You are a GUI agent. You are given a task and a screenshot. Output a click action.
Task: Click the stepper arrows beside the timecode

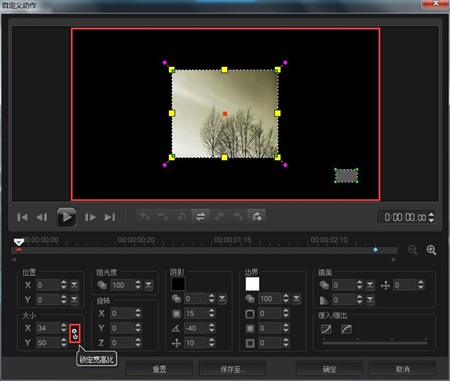click(x=431, y=217)
